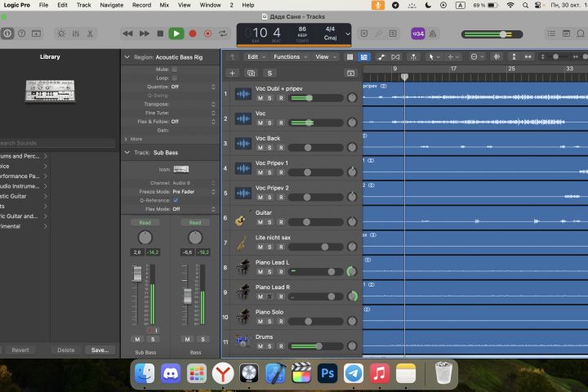Open the Mixer icon in control bar

tap(76, 33)
